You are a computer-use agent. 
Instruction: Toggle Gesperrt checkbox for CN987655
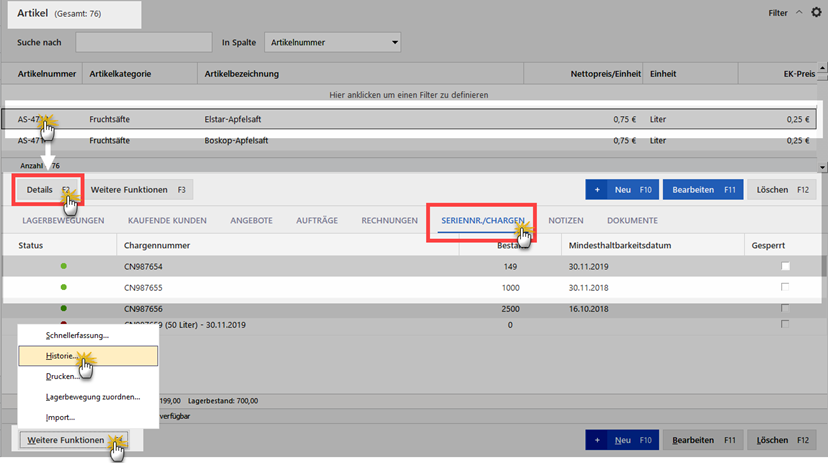[x=785, y=287]
